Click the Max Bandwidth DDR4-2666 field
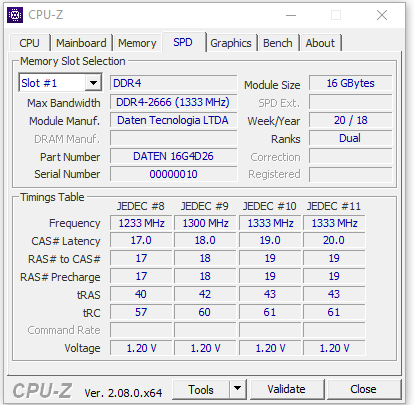This screenshot has height=405, width=414. coord(173,102)
